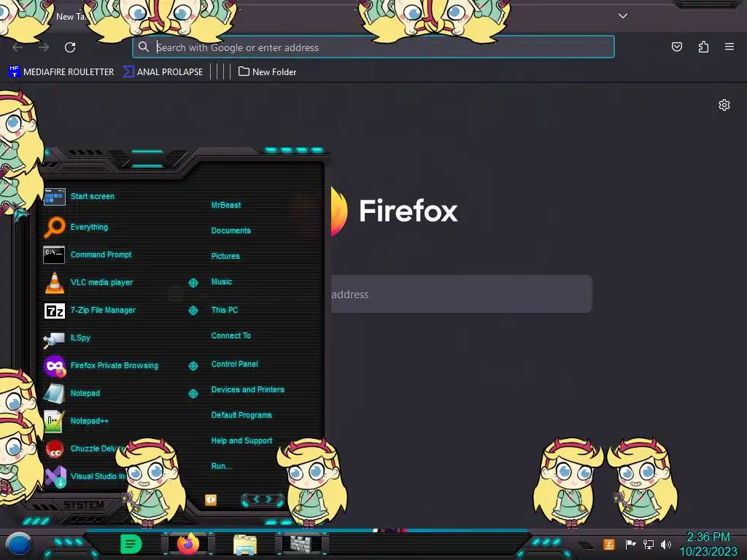Open MEDIAFIRE ROULETTER bookmark

pyautogui.click(x=61, y=72)
